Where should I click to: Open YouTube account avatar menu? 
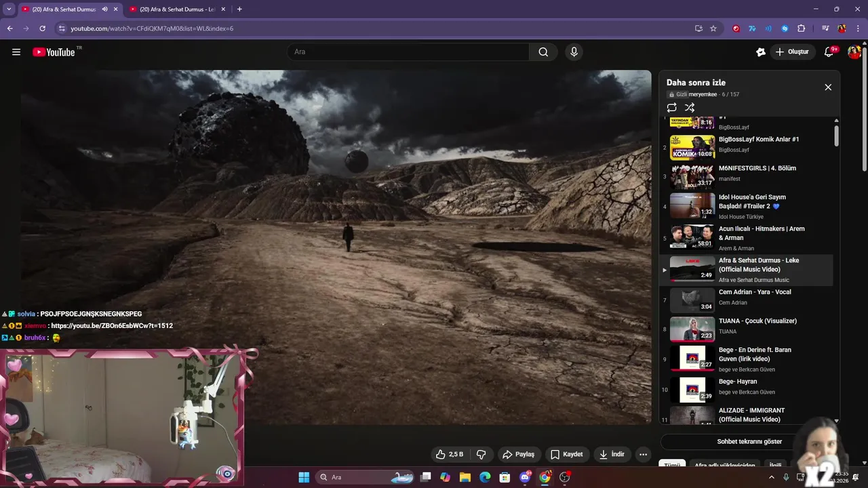pos(854,52)
